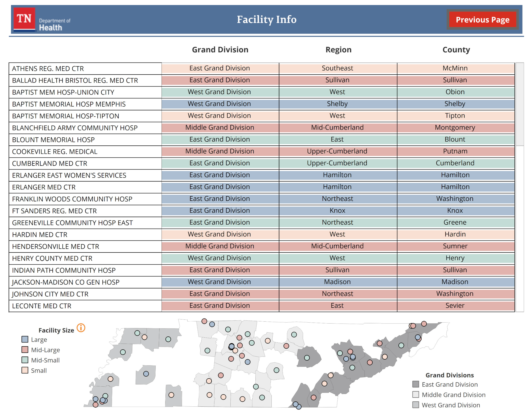Click the facility table vertical scrollbar thumb
The height and width of the screenshot is (414, 532).
pyautogui.click(x=520, y=104)
